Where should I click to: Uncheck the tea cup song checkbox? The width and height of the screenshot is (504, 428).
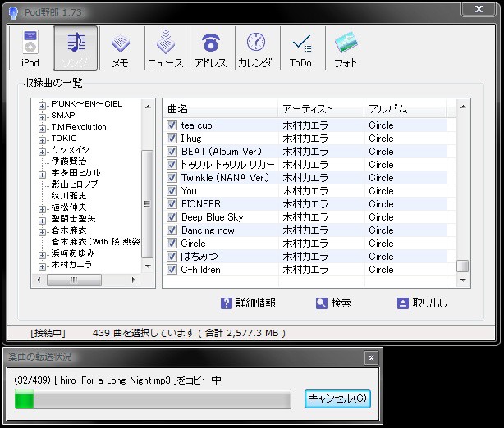pos(172,125)
